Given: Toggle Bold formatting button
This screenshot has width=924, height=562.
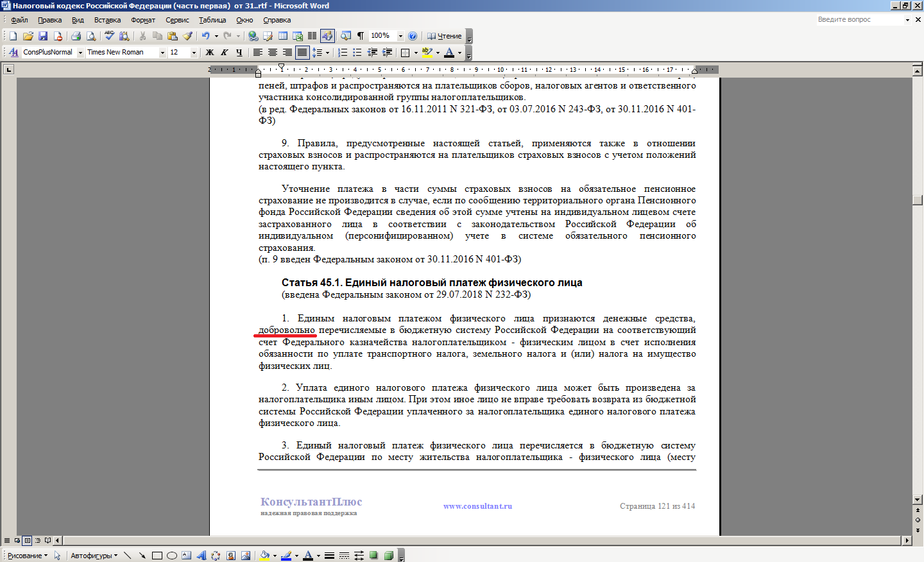Looking at the screenshot, I should (210, 53).
